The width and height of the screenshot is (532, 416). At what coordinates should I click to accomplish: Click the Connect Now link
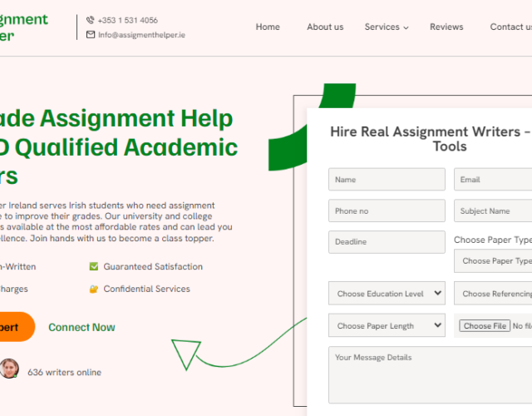pyautogui.click(x=81, y=327)
